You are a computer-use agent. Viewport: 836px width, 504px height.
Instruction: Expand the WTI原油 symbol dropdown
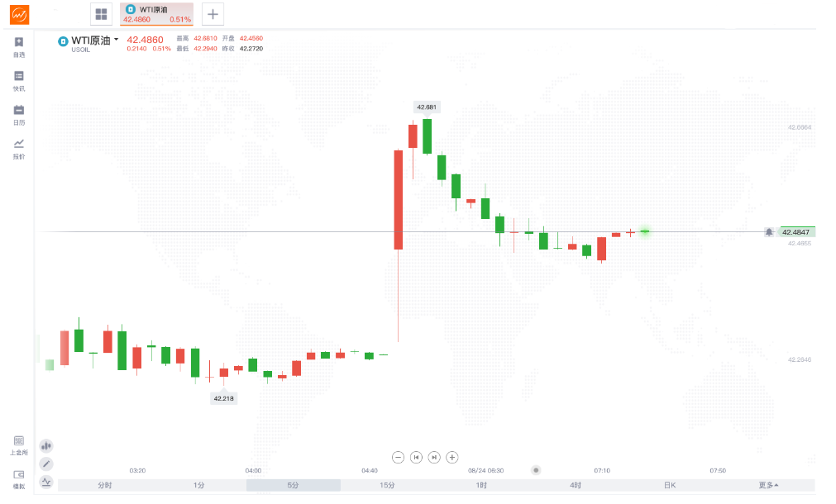117,40
